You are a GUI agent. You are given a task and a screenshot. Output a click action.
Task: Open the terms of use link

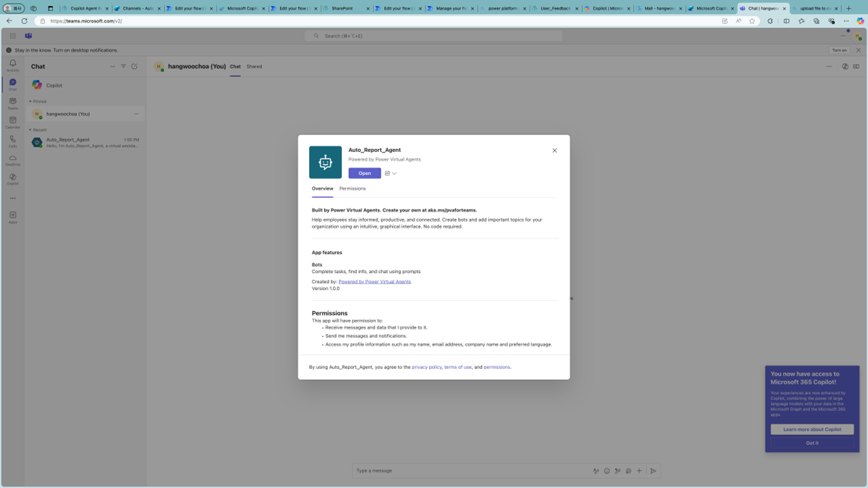coord(457,368)
